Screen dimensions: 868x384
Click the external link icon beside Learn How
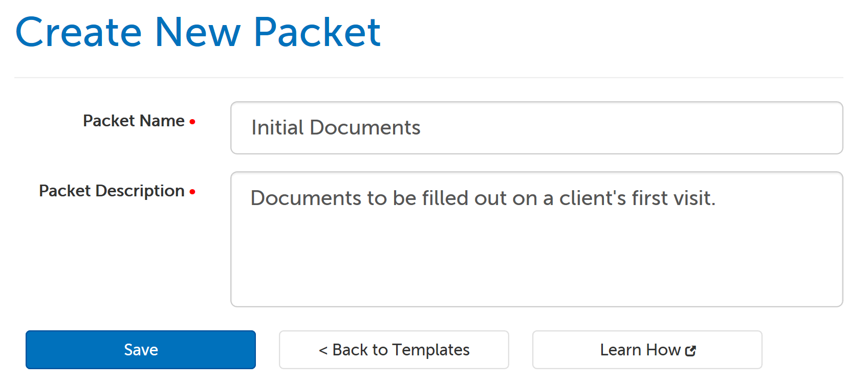(692, 350)
